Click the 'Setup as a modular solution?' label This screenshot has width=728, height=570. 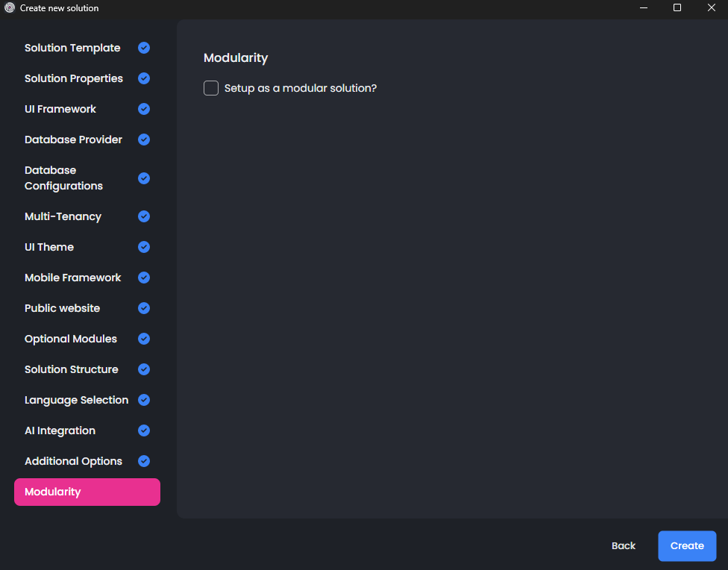click(301, 88)
